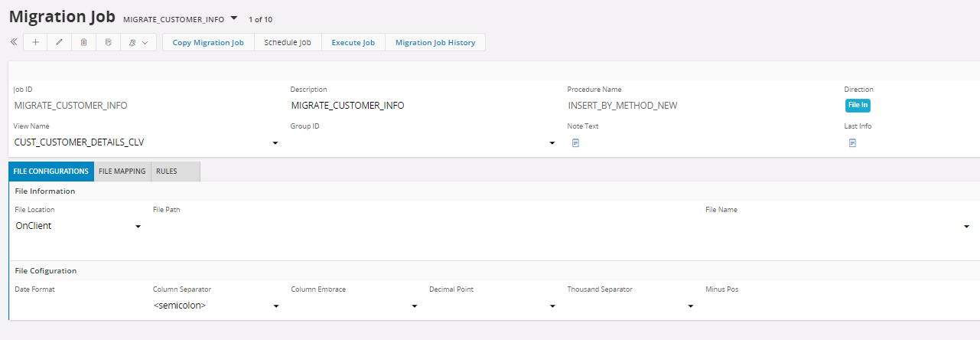Click the trash delete icon
The height and width of the screenshot is (340, 980).
coord(84,43)
